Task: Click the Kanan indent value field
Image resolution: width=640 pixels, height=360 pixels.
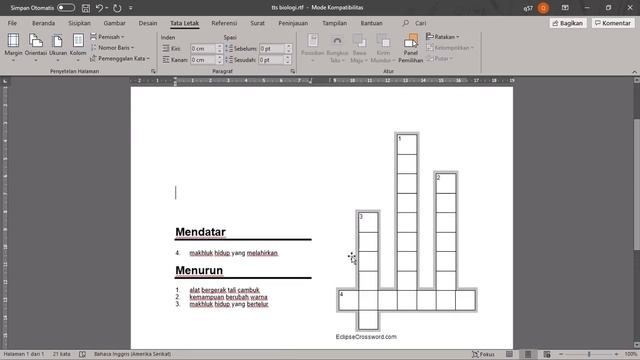Action: (203, 60)
